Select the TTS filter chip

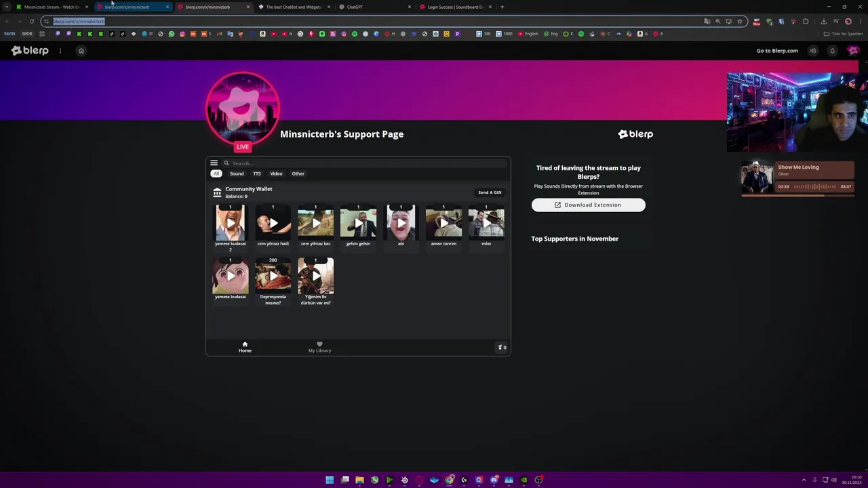coord(257,174)
